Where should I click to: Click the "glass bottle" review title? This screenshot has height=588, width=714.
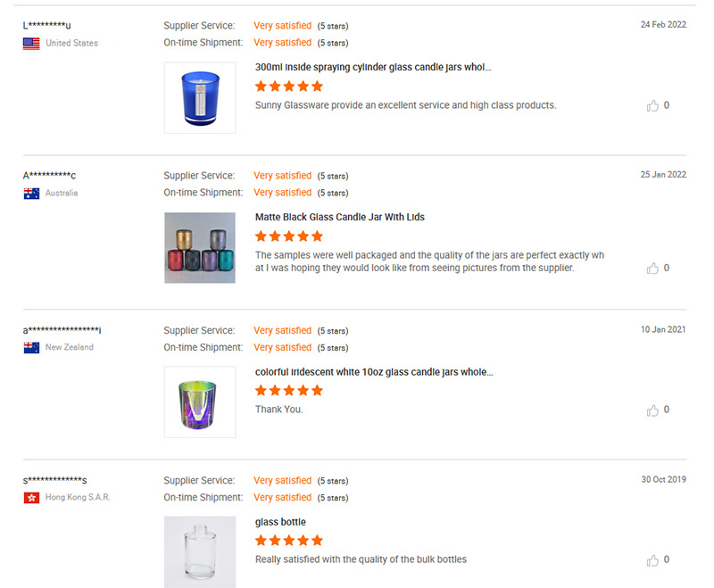click(x=277, y=521)
